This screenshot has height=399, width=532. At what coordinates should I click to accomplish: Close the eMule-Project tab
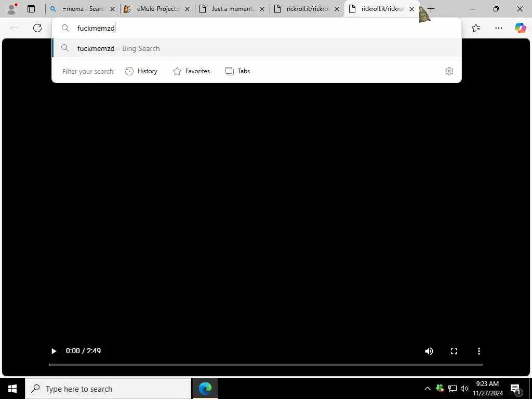187,9
